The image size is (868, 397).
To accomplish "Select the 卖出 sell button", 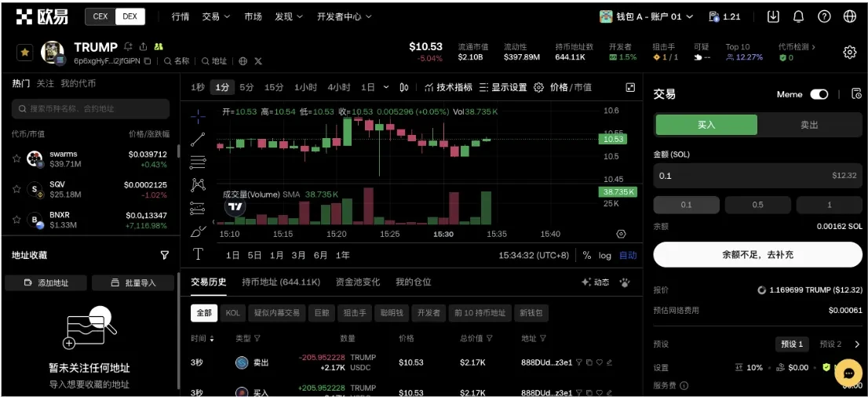I will [809, 125].
